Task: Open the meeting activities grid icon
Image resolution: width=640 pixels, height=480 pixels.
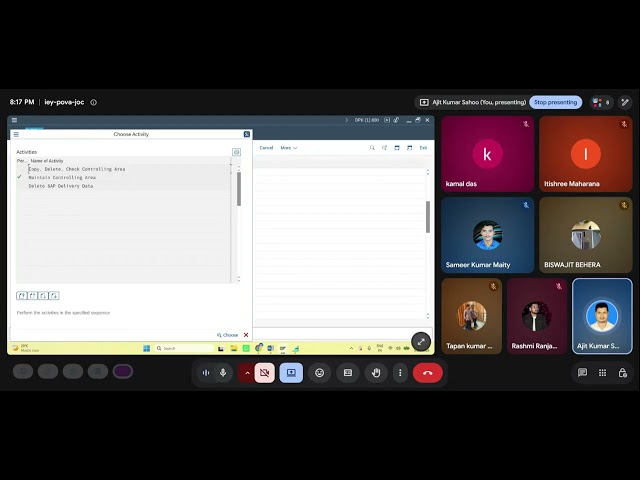Action: point(602,373)
